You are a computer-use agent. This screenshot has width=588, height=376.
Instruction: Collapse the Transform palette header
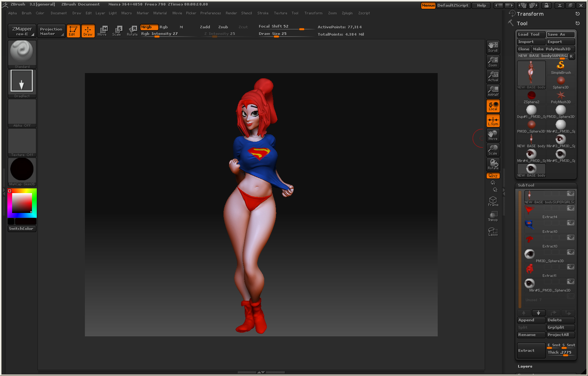(x=530, y=14)
